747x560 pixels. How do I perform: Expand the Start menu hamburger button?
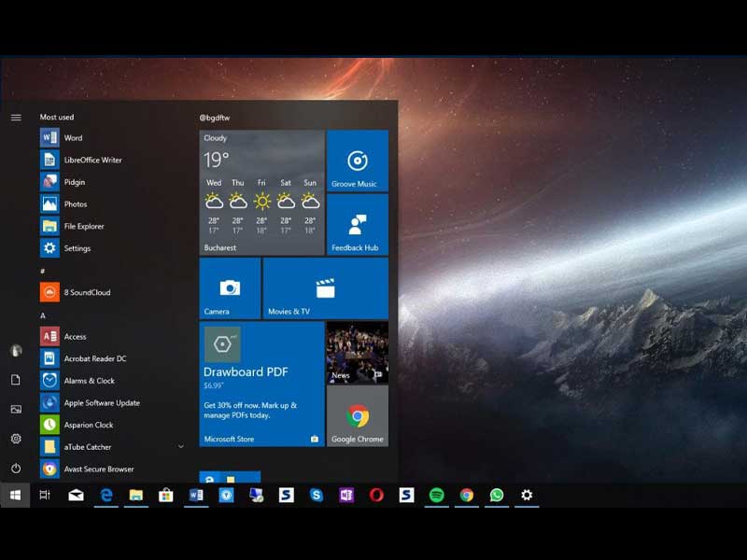tap(16, 118)
